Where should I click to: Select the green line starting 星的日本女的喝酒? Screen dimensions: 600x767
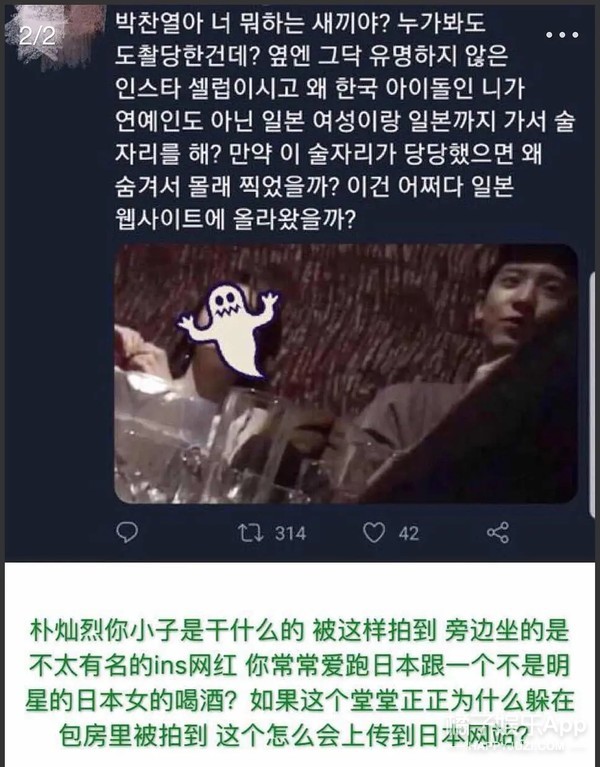click(299, 701)
